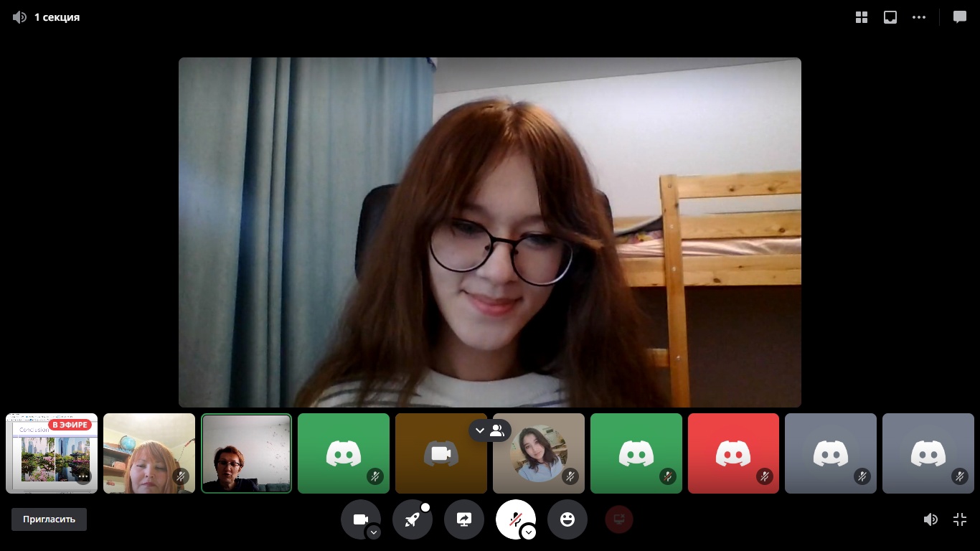The height and width of the screenshot is (551, 980).
Task: Unmute your microphone
Action: tap(514, 519)
